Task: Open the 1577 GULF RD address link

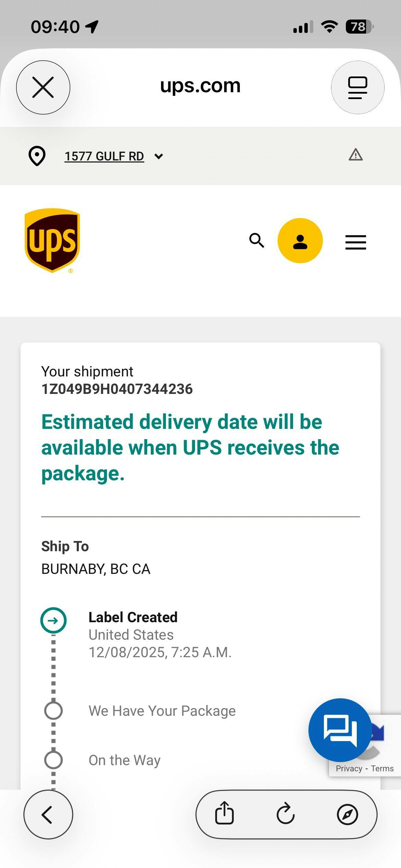Action: 104,156
